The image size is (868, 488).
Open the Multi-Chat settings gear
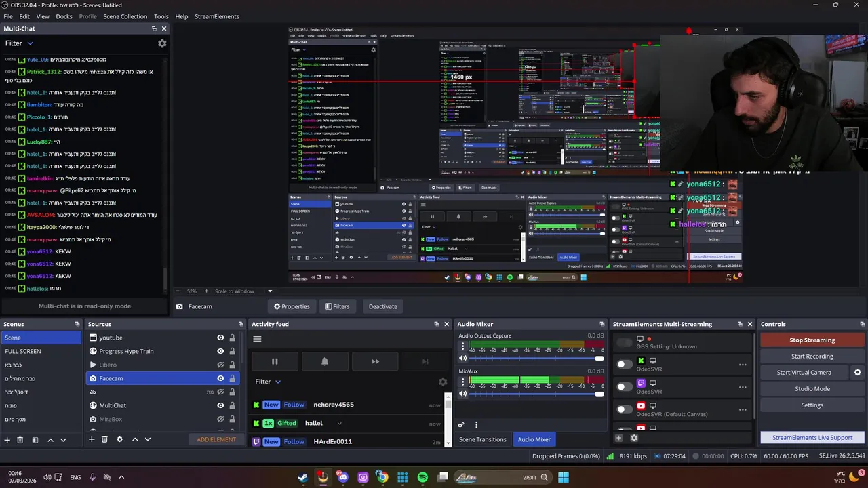pos(162,43)
